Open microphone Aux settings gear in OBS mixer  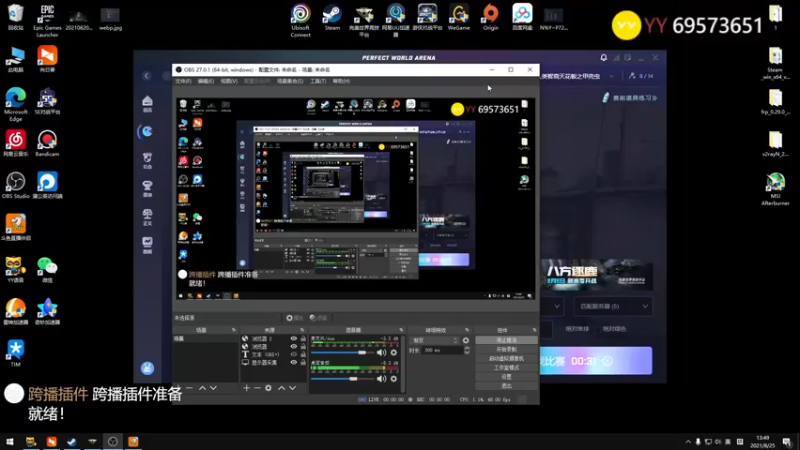(393, 353)
